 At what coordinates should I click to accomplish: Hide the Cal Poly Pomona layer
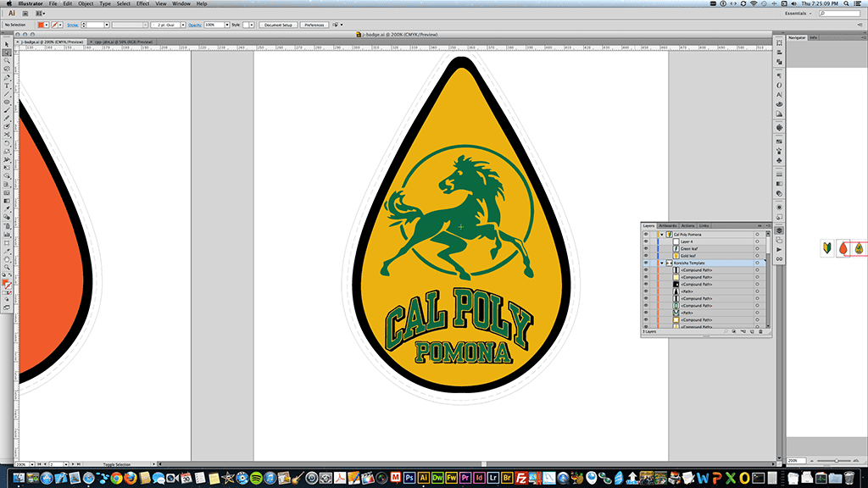(x=645, y=235)
